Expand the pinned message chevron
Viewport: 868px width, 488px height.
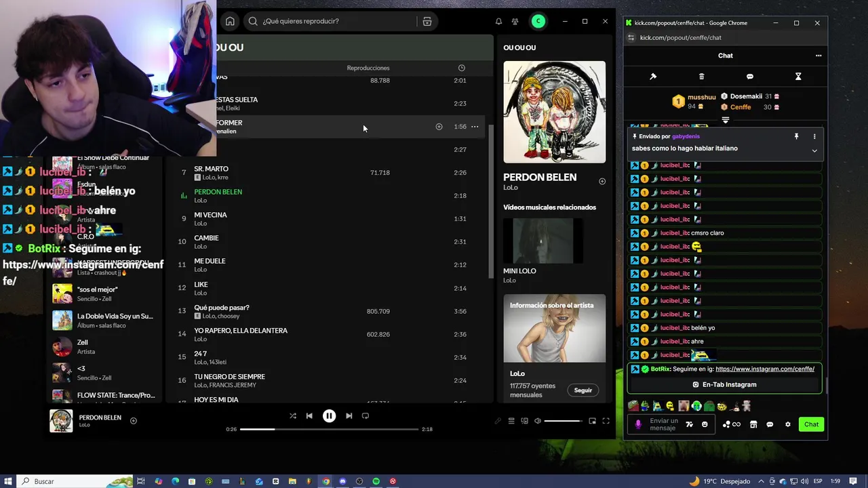tap(814, 150)
